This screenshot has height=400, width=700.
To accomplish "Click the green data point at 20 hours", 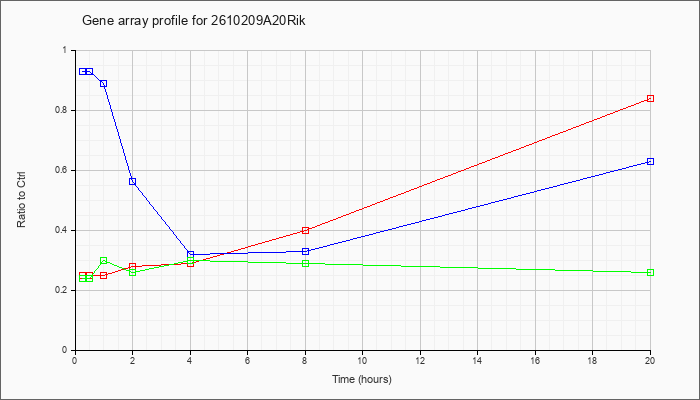I will coord(650,272).
